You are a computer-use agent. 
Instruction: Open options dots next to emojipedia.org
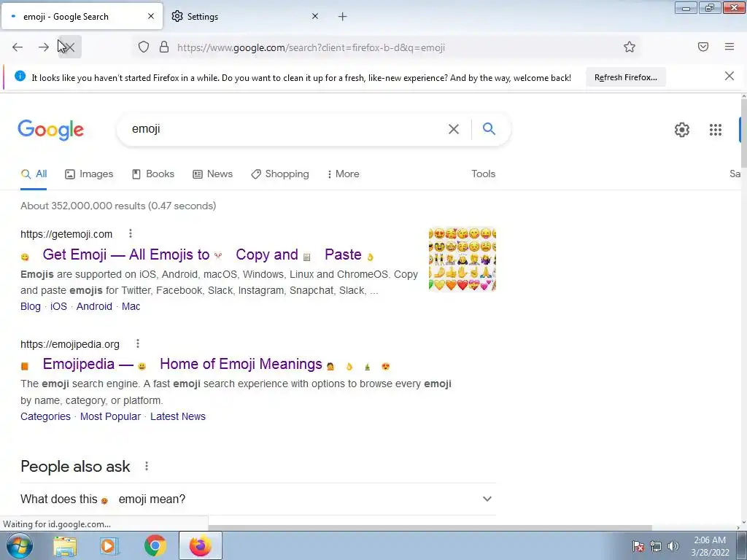point(138,343)
